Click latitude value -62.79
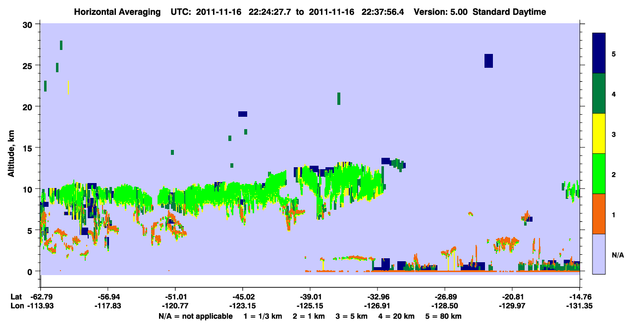Viewport: 644px width, 330px height. (41, 297)
